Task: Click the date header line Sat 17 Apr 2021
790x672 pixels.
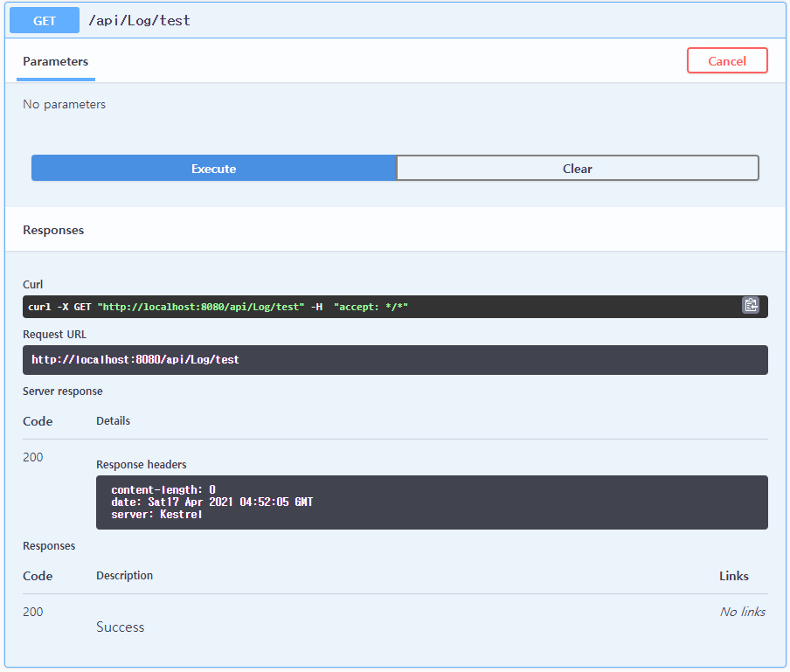Action: [x=212, y=502]
